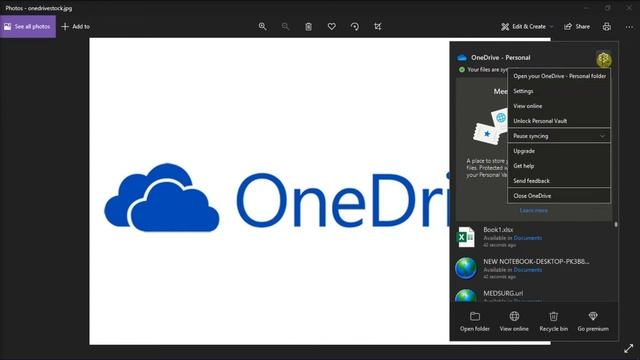Click Documents link under Book1.xlsx
640x360 pixels.
[528, 238]
